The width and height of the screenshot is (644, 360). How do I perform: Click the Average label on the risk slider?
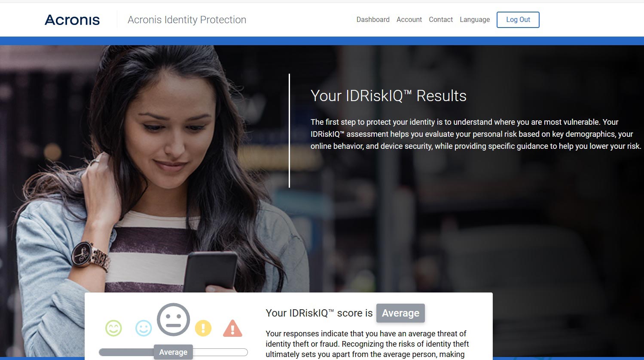[173, 352]
